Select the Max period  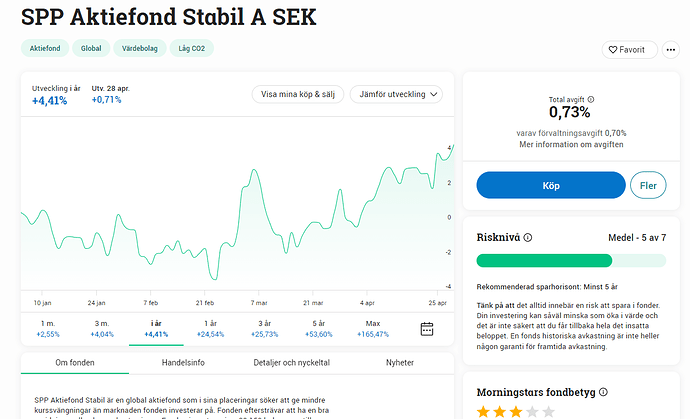click(x=373, y=329)
